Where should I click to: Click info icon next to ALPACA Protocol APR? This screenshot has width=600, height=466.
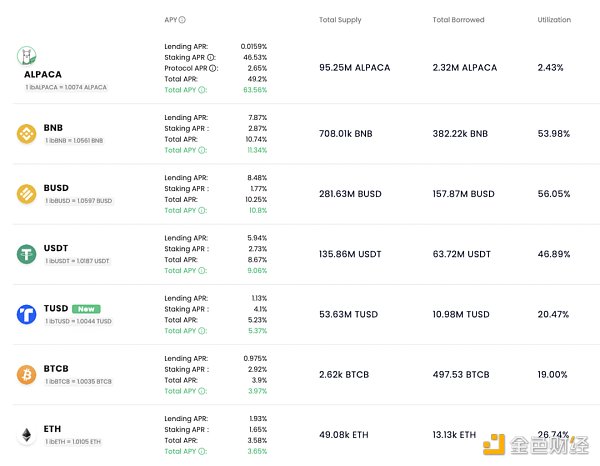pyautogui.click(x=213, y=69)
